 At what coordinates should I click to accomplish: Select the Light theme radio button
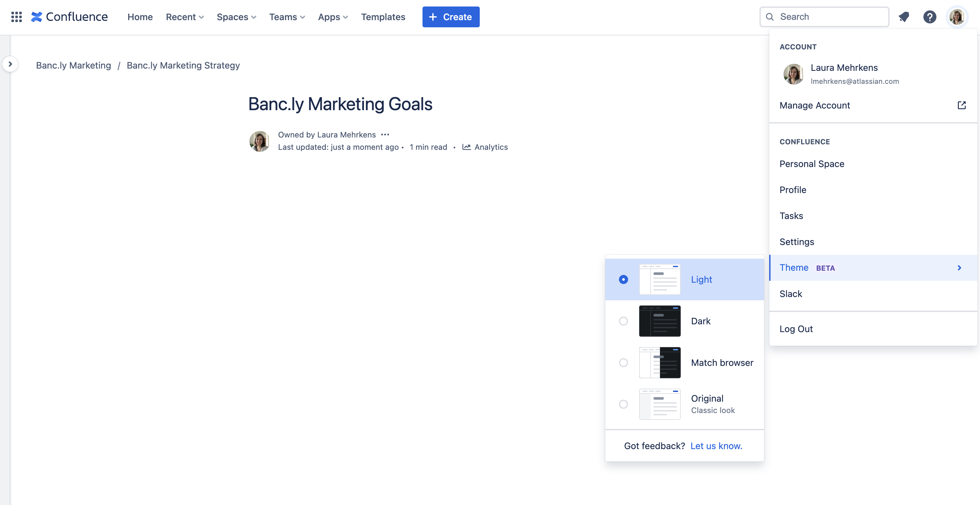coord(623,279)
